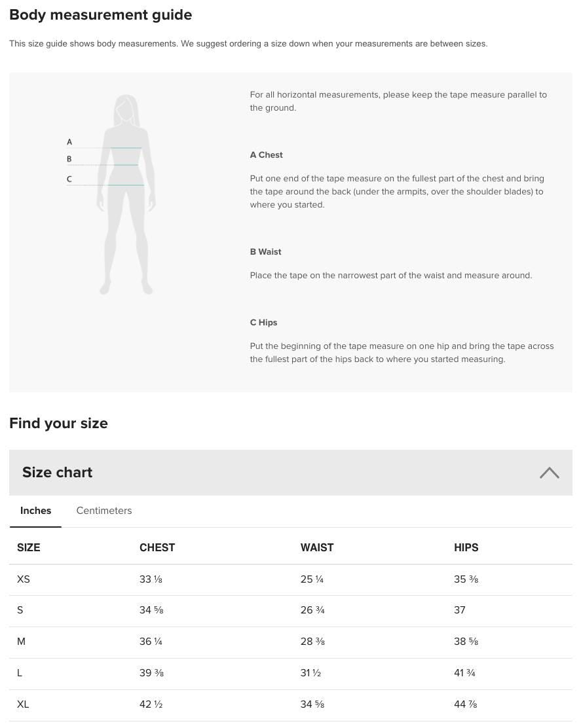Switch to the Centimeters tab
The width and height of the screenshot is (581, 728).
103,511
